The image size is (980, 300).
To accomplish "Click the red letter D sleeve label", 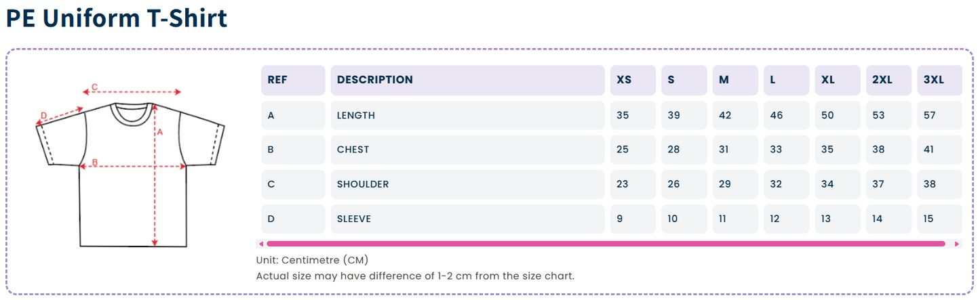I will [43, 116].
